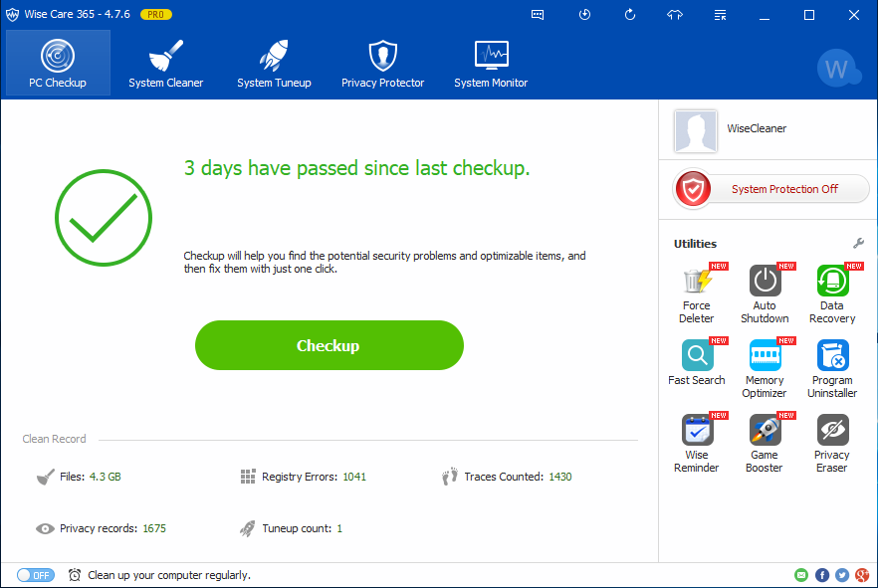Image resolution: width=878 pixels, height=588 pixels.
Task: Click the skin (shirt) icon in title bar
Action: coord(675,15)
